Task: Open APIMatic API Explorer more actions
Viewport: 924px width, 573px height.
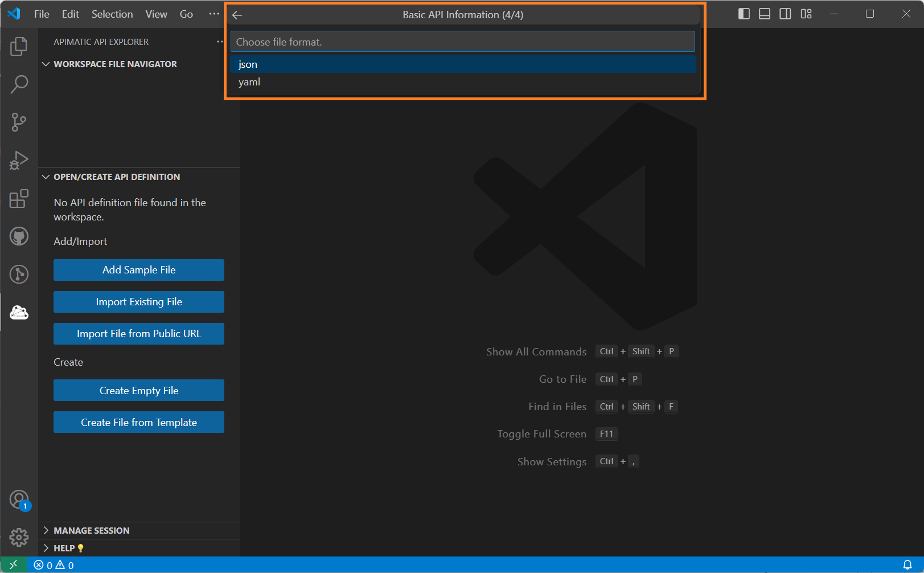Action: pos(220,42)
